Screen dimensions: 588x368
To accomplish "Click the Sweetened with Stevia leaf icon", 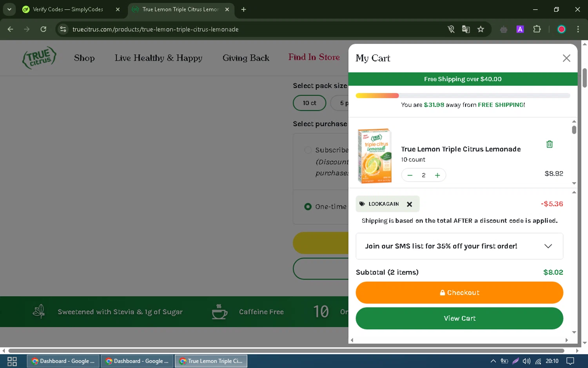I will click(38, 312).
